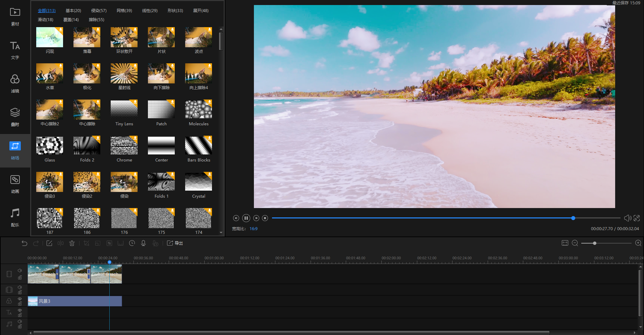The image size is (644, 335).
Task: Open the 叠附 overlays panel
Action: [x=15, y=117]
